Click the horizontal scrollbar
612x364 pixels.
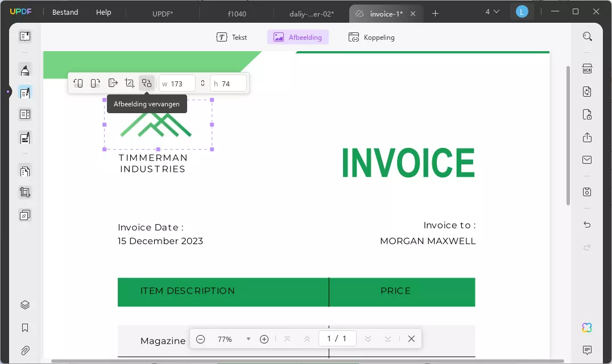tap(308, 361)
